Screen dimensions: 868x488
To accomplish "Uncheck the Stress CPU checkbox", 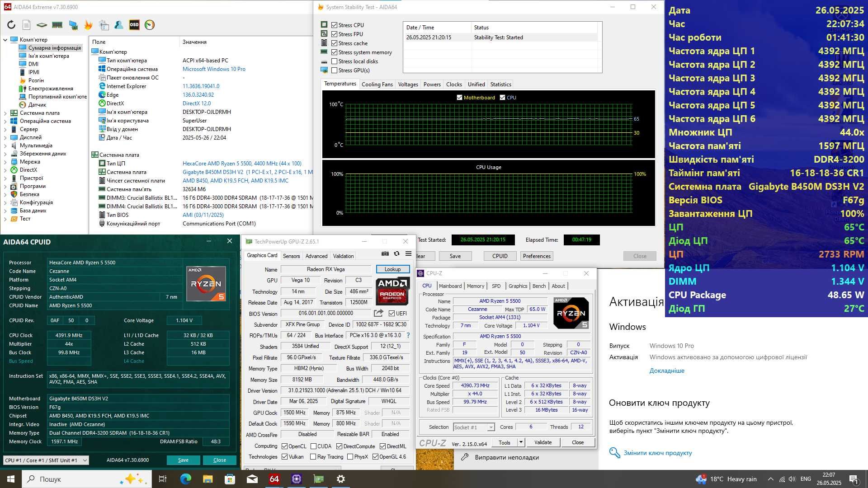I will (x=334, y=25).
